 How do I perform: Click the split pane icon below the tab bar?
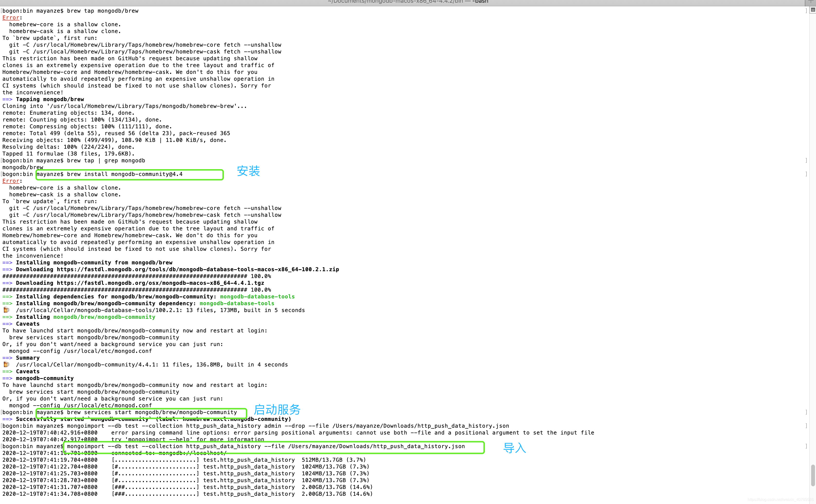813,10
